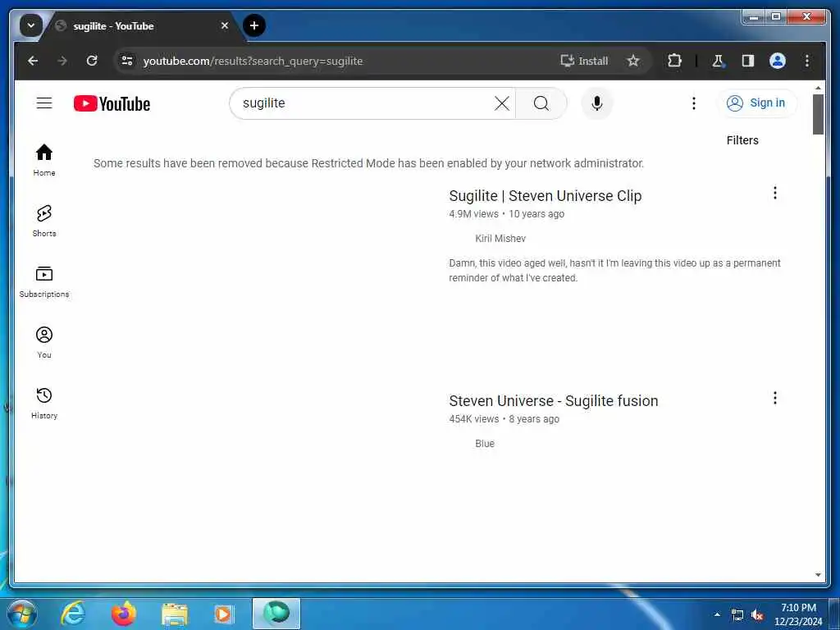Toggle the browser side panel

(x=748, y=61)
